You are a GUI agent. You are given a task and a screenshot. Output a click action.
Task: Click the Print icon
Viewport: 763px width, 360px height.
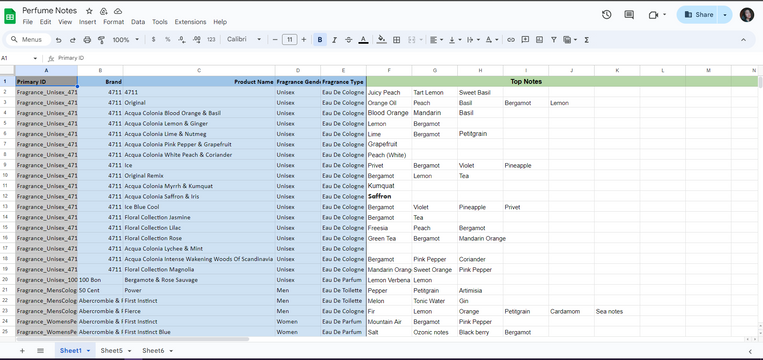[87, 40]
